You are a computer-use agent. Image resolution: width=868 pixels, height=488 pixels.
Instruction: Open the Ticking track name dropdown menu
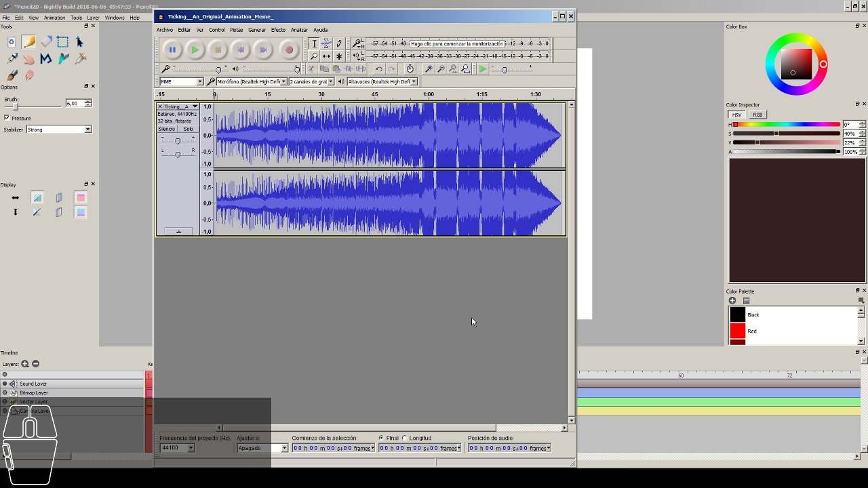(x=181, y=106)
